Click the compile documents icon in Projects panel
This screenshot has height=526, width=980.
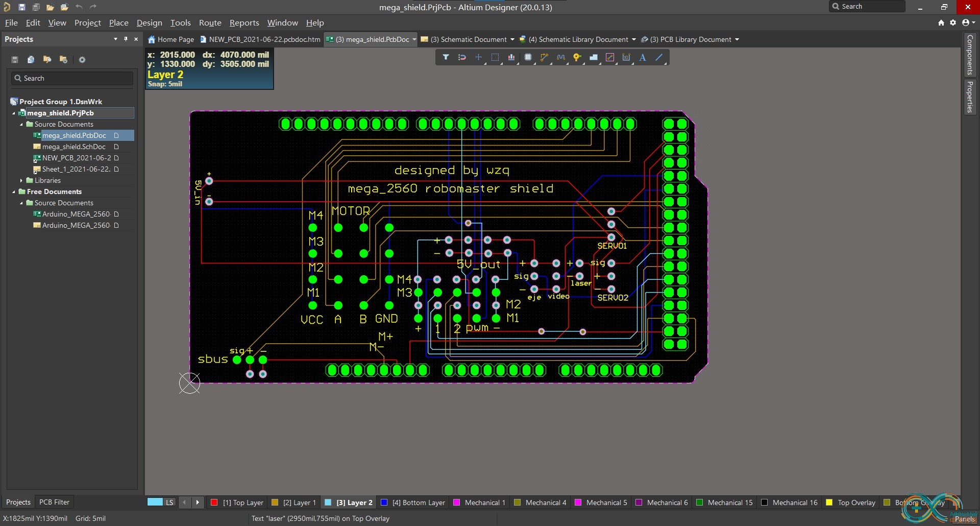[x=31, y=60]
